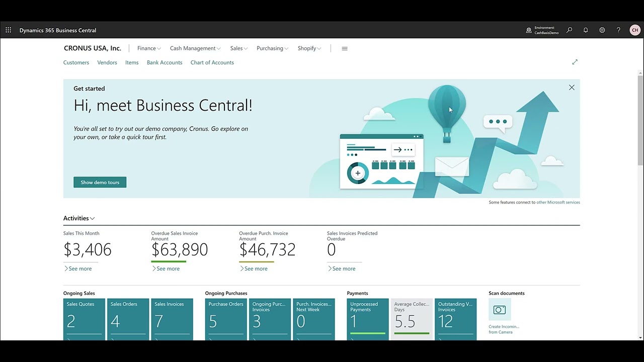
Task: Open the app launcher waffle icon
Action: [8, 30]
